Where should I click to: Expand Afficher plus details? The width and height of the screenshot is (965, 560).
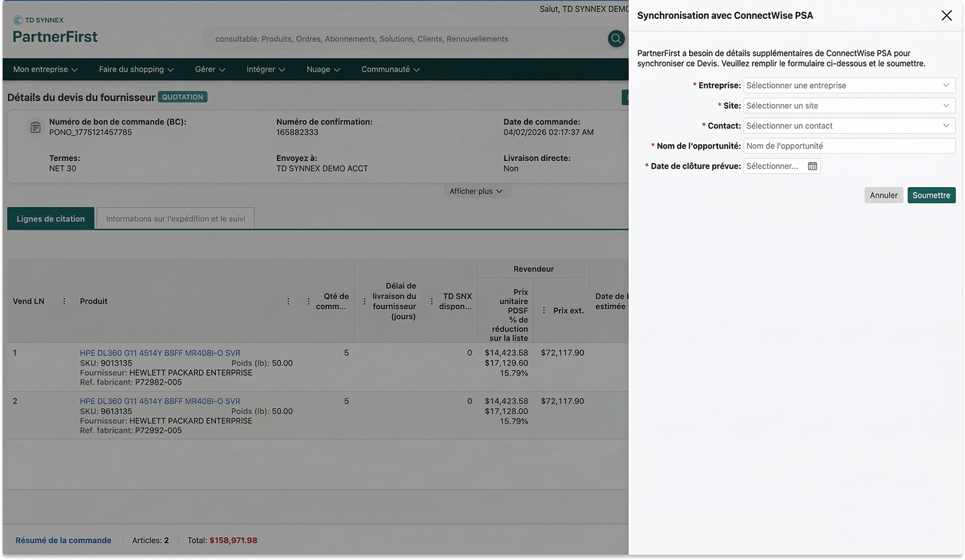(476, 191)
